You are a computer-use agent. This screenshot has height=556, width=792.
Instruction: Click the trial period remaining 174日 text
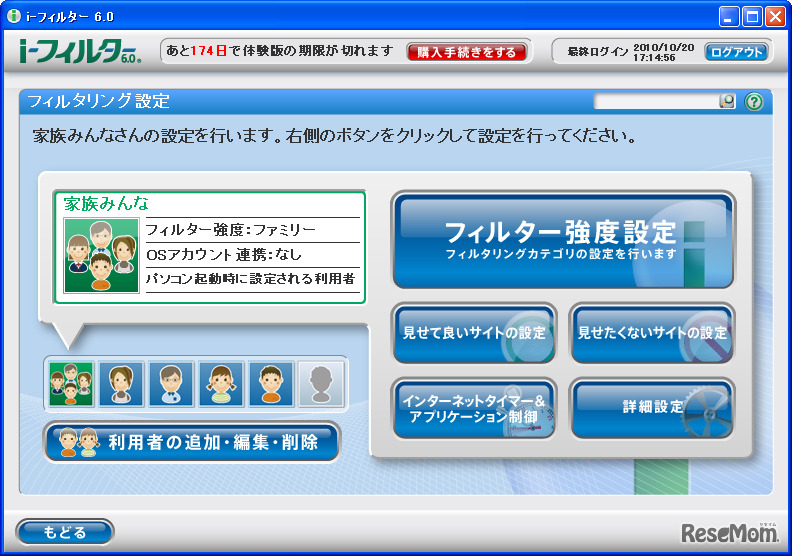coord(279,51)
